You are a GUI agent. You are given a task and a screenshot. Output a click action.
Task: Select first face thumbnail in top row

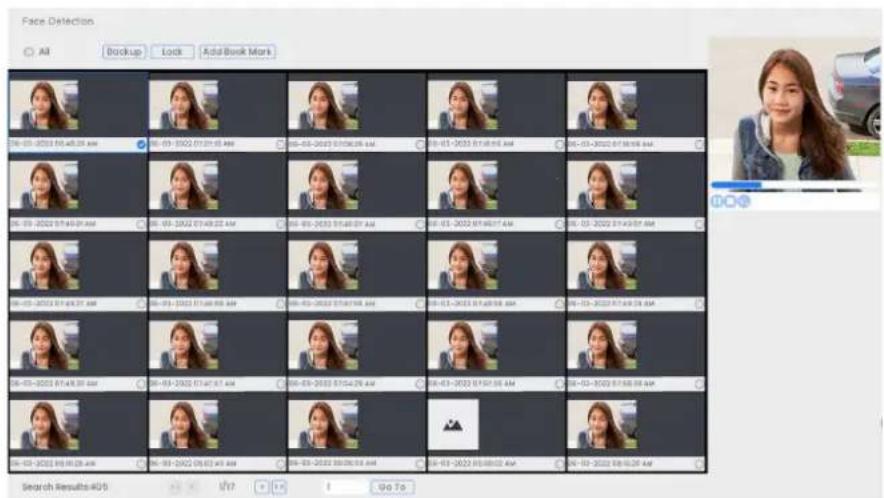[44, 105]
